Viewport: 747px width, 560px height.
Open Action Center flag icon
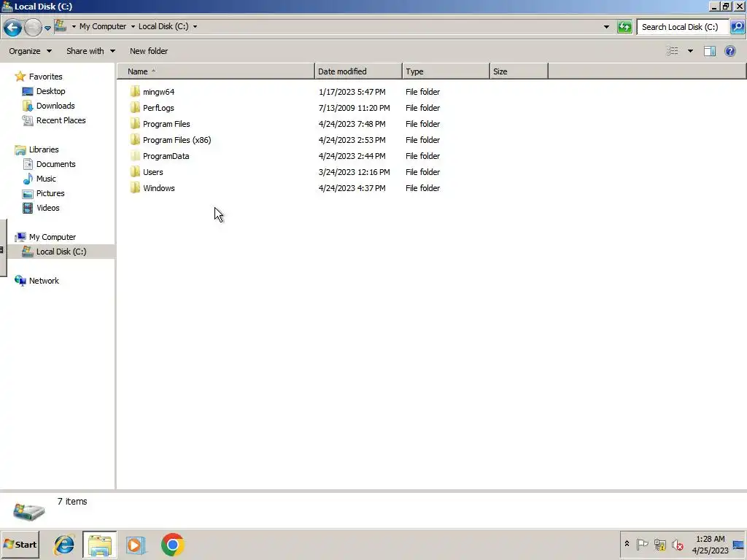tap(642, 544)
